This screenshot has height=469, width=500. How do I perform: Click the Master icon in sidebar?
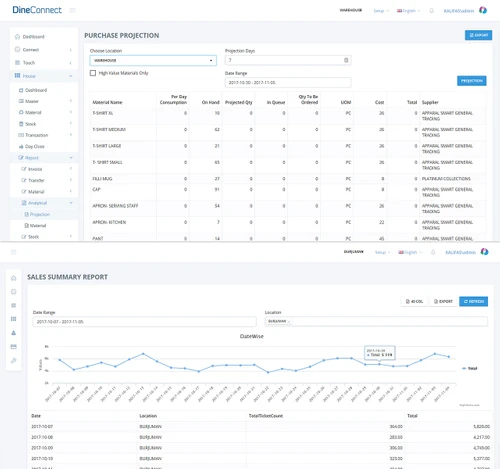[x=21, y=101]
